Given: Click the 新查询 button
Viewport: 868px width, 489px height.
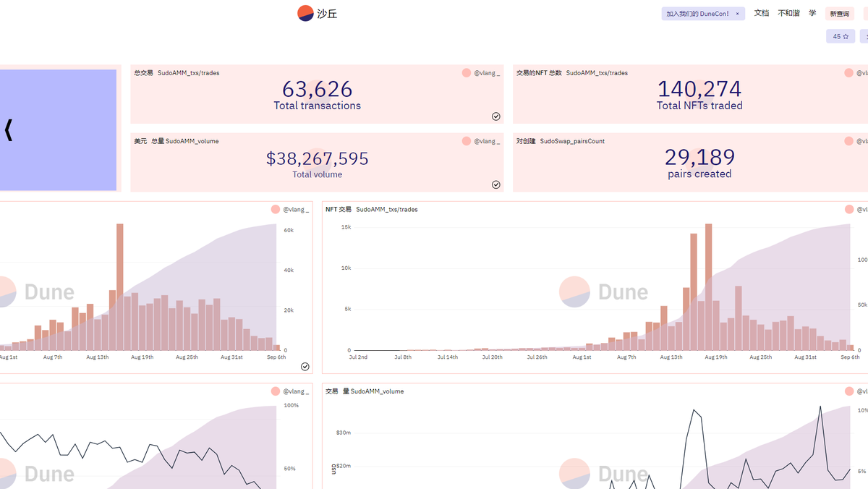Looking at the screenshot, I should click(x=840, y=14).
